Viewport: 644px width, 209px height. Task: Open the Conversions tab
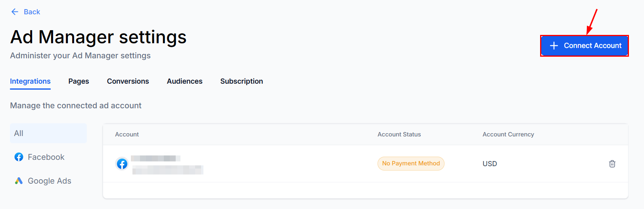point(128,81)
